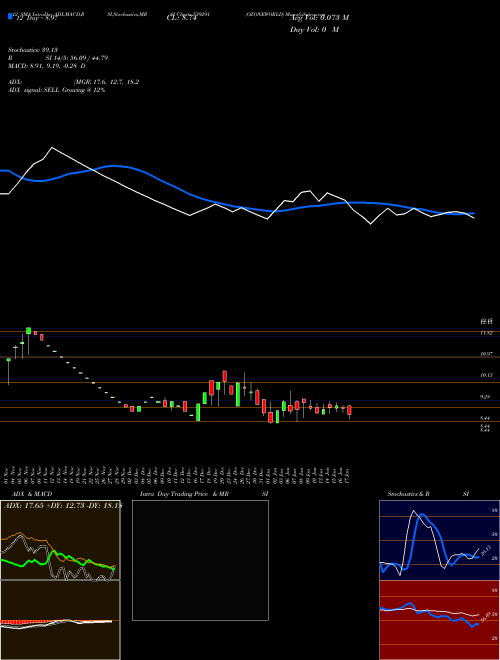This screenshot has height=660, width=500.
Task: Click the highest green candlestick in early November
Action: 29,330
